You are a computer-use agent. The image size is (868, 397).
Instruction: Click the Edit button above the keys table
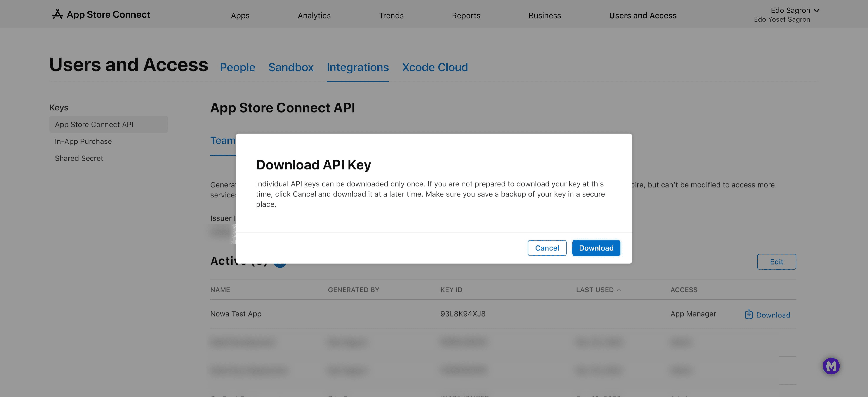pos(777,262)
